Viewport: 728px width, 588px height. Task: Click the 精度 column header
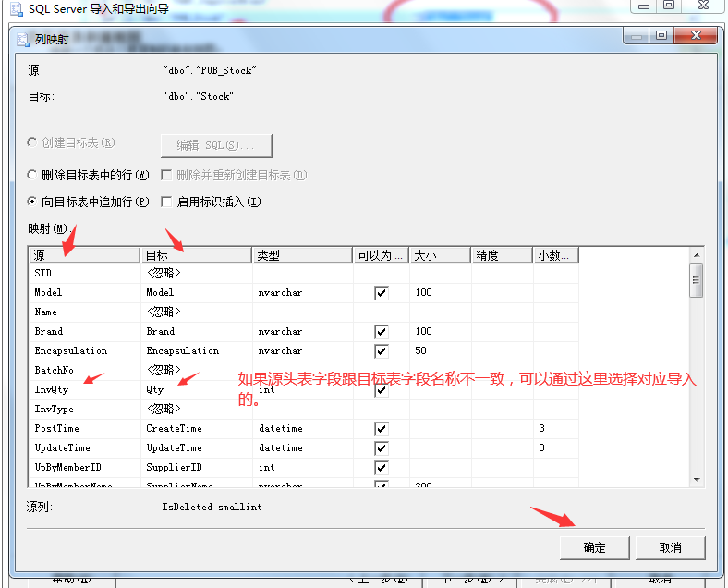pyautogui.click(x=502, y=255)
